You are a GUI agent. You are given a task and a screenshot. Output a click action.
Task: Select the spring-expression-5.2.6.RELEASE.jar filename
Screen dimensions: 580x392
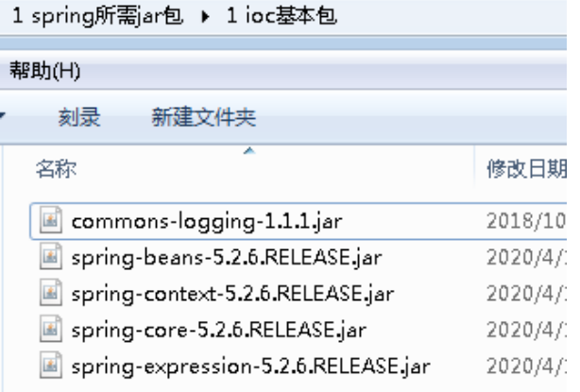250,366
